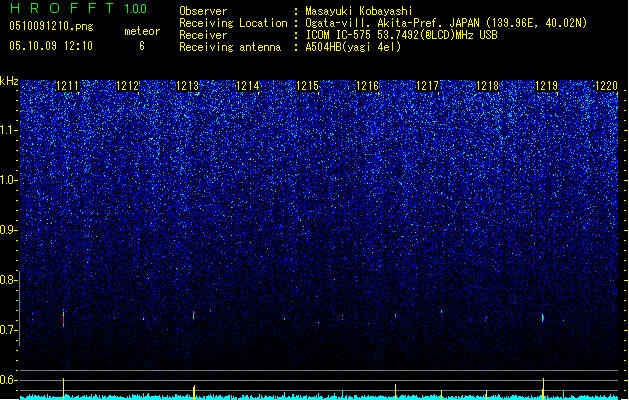
Task: Click the meteor echo near 1213
Action: (x=194, y=315)
